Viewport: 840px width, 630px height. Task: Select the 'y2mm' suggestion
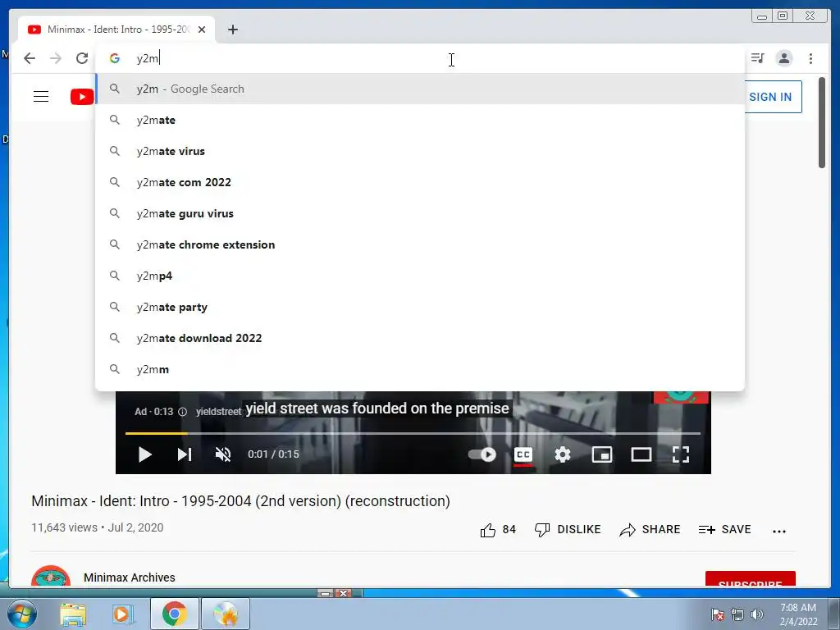coord(420,369)
